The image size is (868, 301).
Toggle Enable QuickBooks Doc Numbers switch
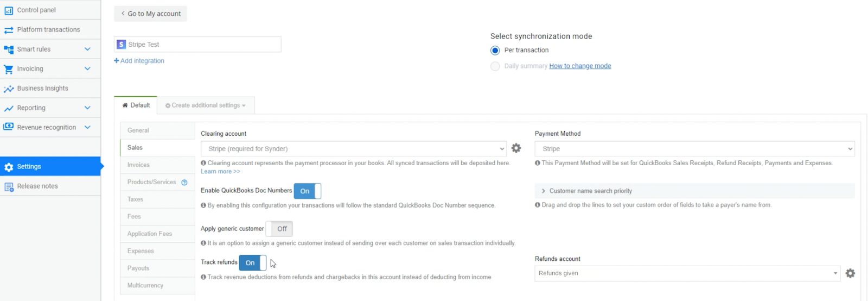pos(308,191)
